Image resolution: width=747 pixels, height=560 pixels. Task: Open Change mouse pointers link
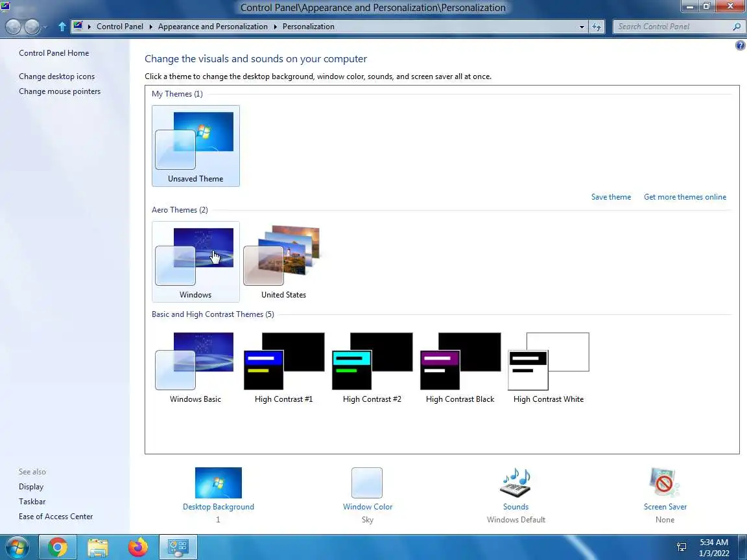pos(60,91)
